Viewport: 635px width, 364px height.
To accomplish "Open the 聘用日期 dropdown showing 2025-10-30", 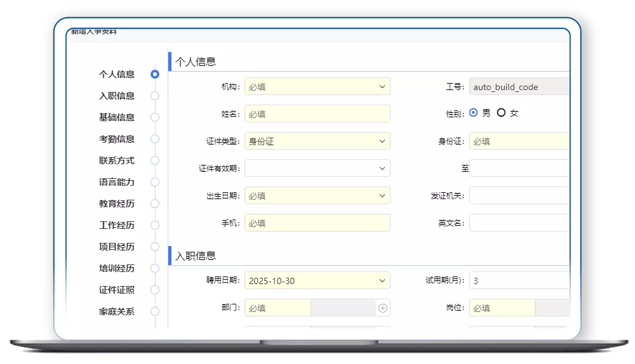I will [317, 281].
